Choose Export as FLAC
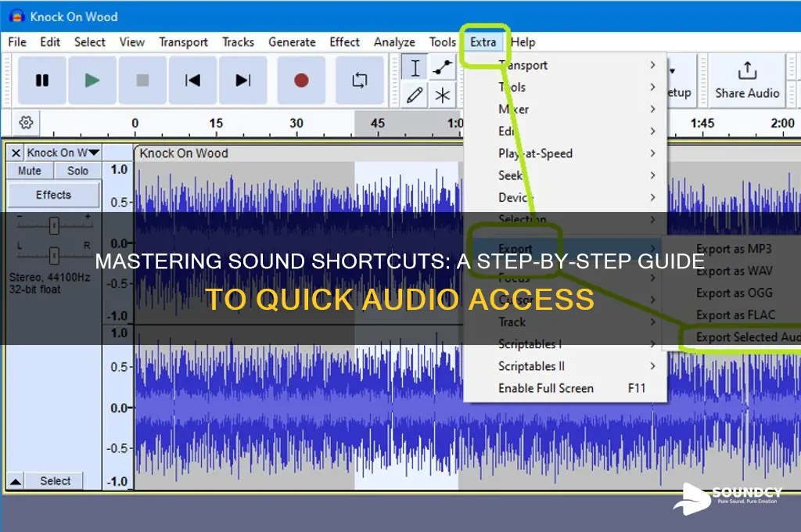The image size is (801, 532). [734, 315]
